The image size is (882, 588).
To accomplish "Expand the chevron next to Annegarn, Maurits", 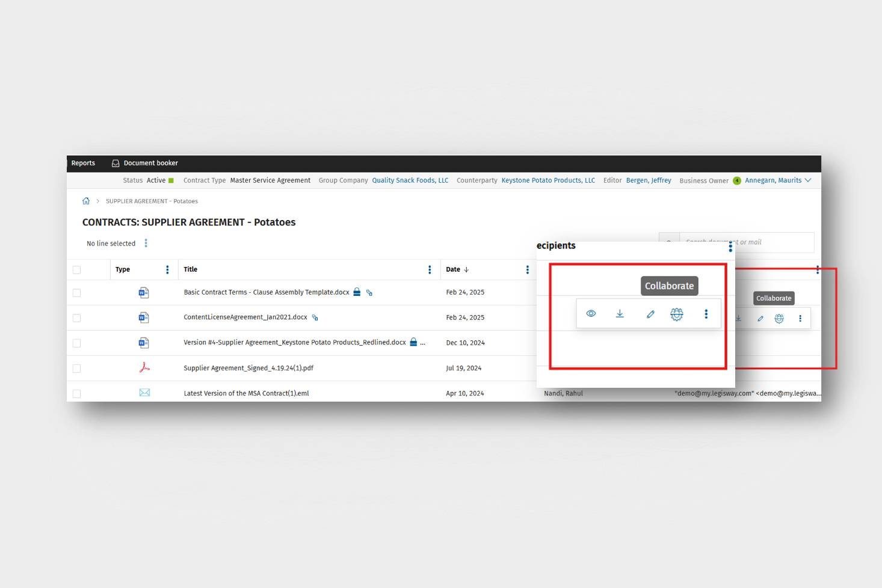I will (808, 180).
